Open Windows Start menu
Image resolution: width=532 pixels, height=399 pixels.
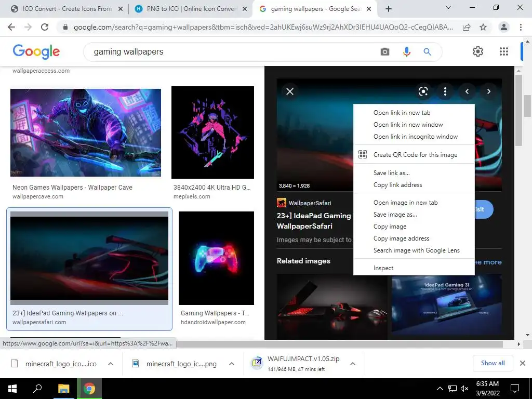coord(12,389)
